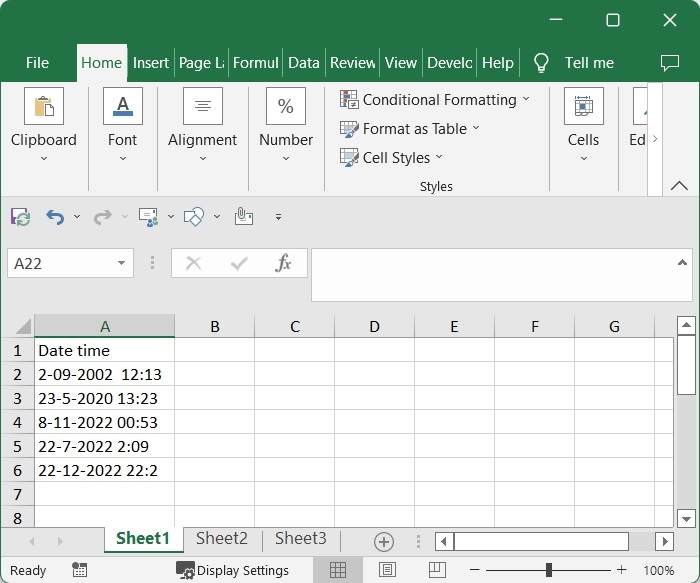
Task: Click the Undo arrow icon
Action: coord(55,216)
